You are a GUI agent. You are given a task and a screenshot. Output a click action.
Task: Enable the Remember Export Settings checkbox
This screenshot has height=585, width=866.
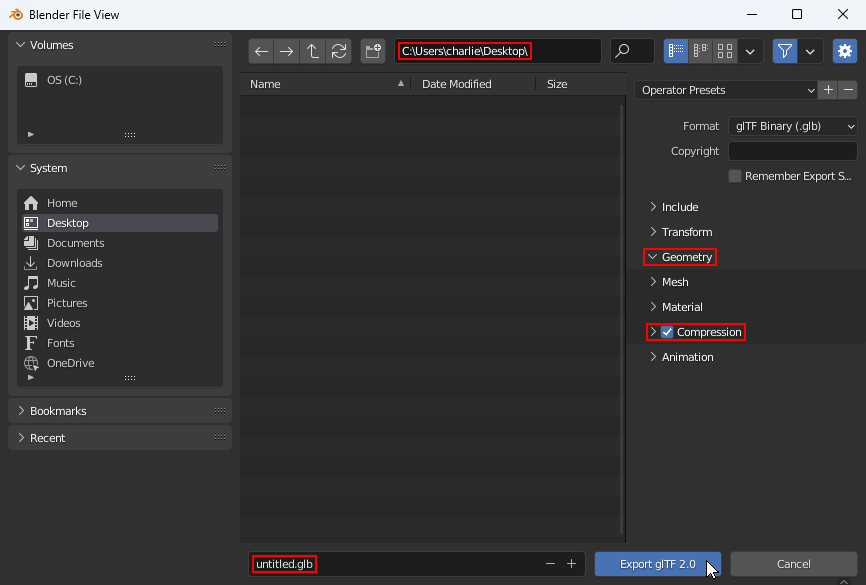pos(735,176)
